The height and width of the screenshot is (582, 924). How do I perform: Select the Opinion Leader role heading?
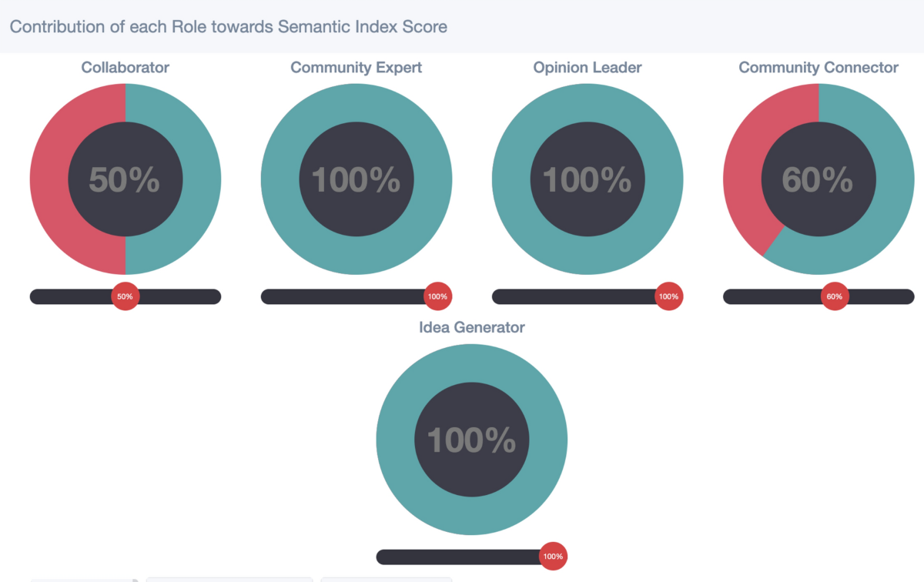coord(587,68)
